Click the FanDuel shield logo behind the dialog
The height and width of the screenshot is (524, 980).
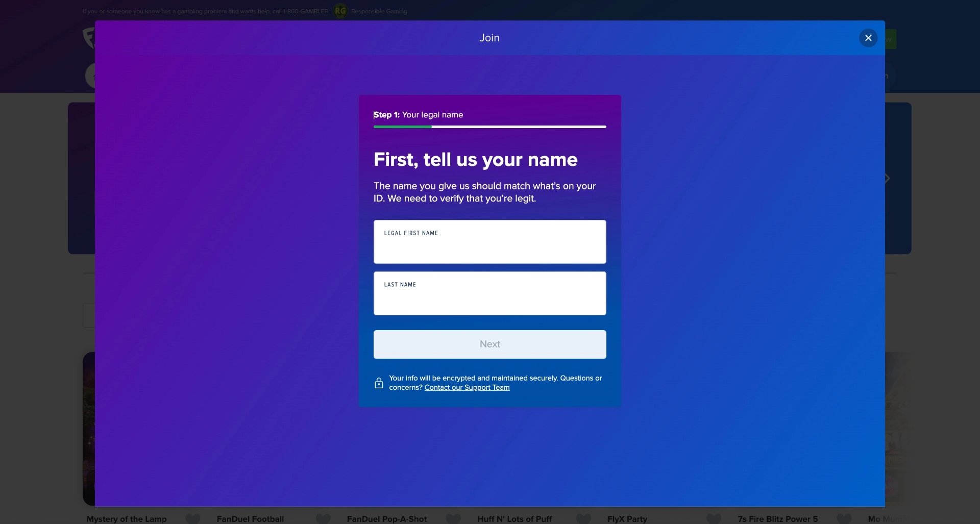[89, 38]
